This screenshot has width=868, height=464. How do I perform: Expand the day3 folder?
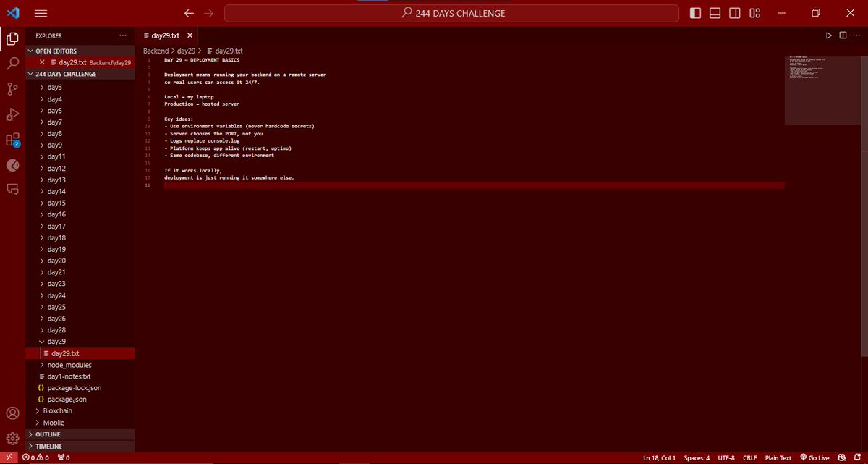(80, 87)
